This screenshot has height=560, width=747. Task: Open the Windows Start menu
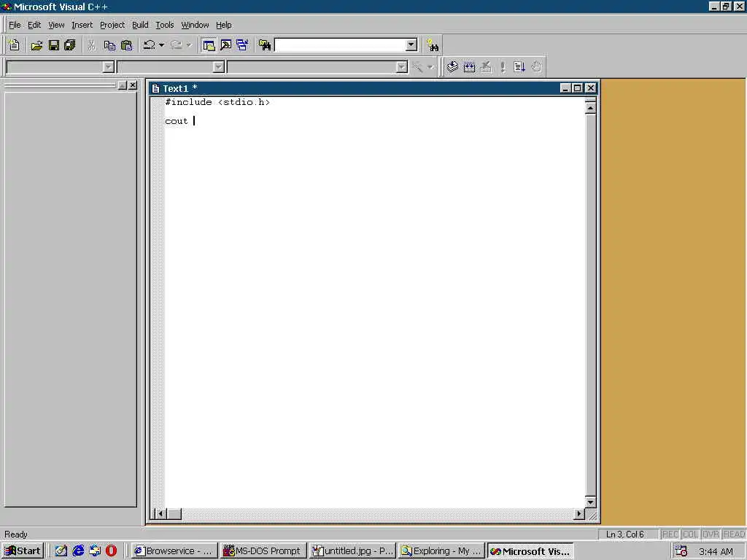pos(23,551)
